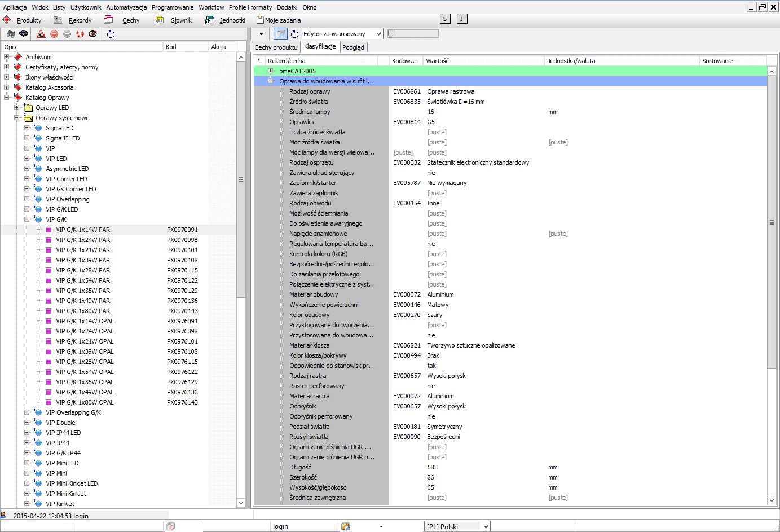This screenshot has width=780, height=532.
Task: Click the user icon in status log
Action: coord(3,515)
